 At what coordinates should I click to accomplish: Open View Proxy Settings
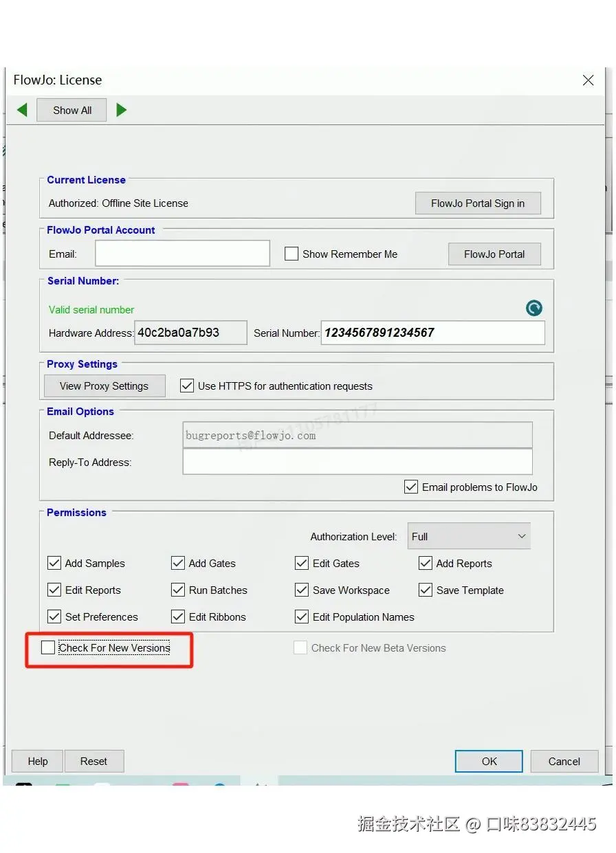(104, 386)
